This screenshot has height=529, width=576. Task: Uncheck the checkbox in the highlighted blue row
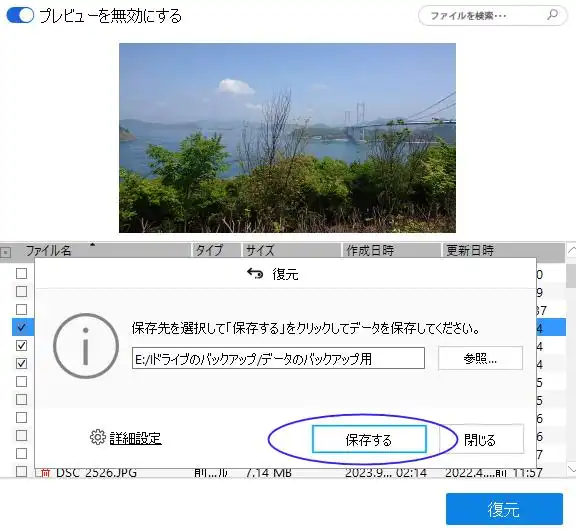21,327
